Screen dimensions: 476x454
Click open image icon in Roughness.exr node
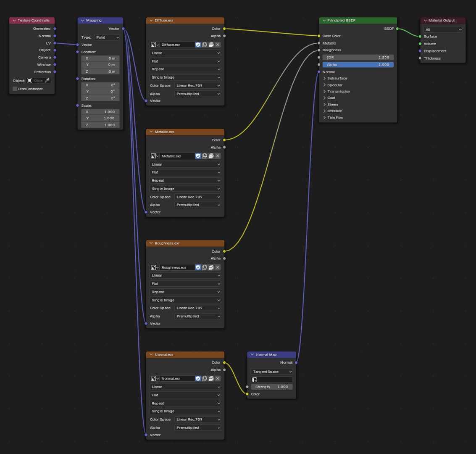pyautogui.click(x=211, y=267)
